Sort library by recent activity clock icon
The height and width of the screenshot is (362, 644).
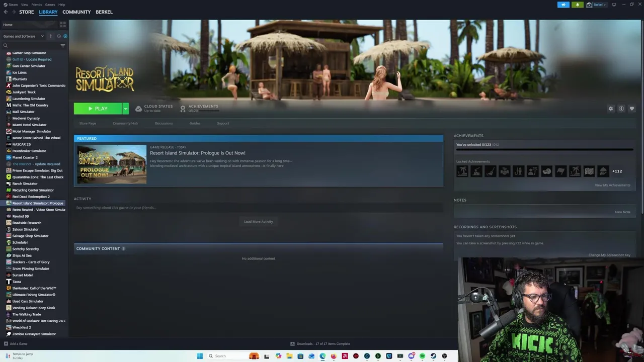[58, 36]
